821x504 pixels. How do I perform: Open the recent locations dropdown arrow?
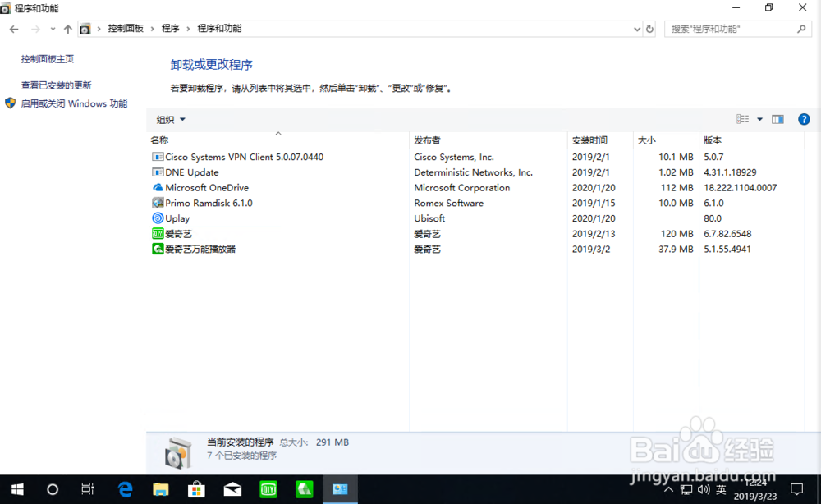[53, 29]
